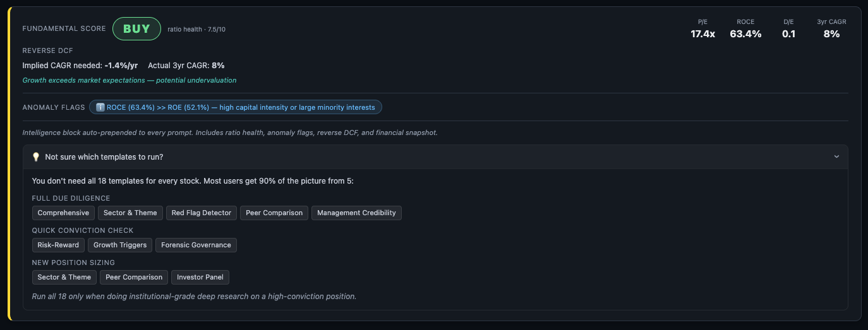Click the 3yr CAGR 8% metric
868x330 pixels.
(831, 30)
